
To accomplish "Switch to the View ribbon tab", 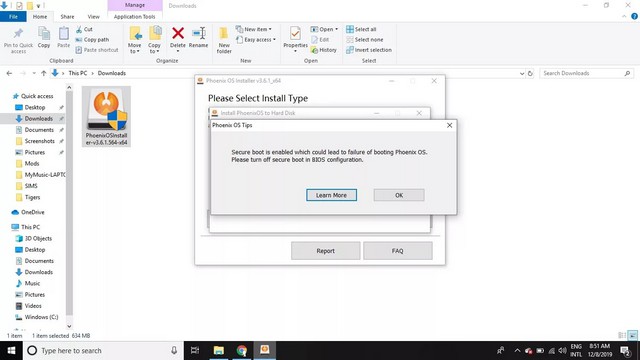I will 93,17.
